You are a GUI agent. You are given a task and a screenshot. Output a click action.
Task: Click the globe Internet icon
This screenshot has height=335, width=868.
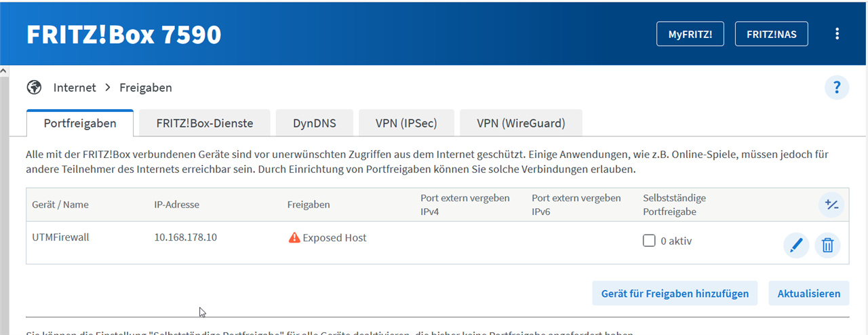pos(34,87)
